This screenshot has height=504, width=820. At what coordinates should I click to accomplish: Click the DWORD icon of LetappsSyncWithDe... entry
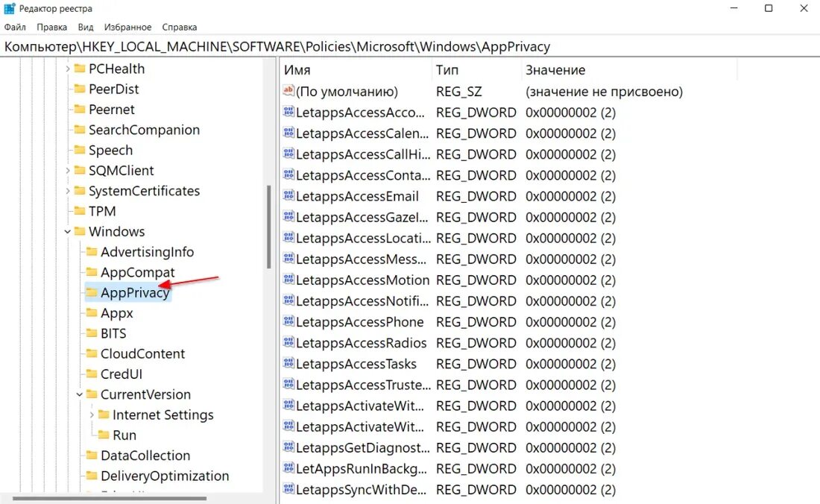click(x=288, y=489)
